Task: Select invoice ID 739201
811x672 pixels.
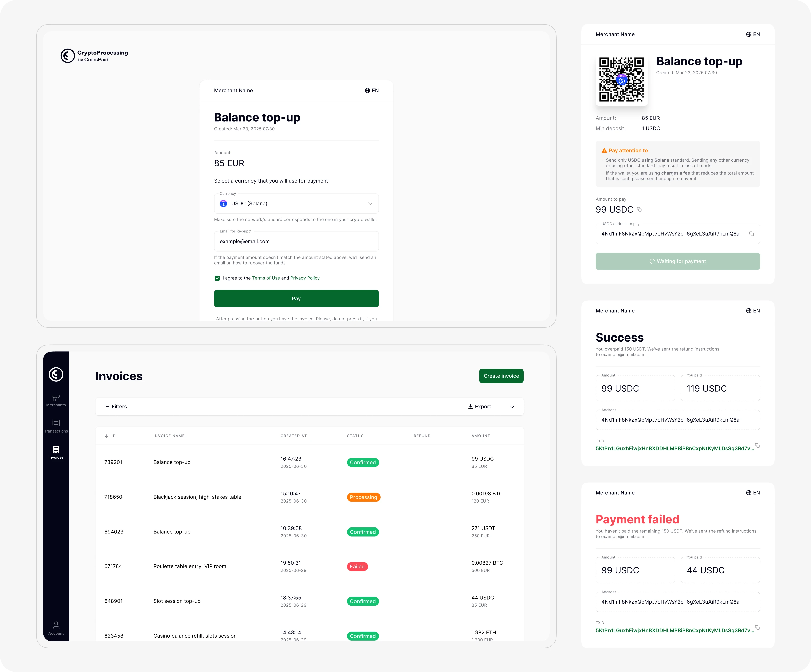Action: click(x=113, y=462)
